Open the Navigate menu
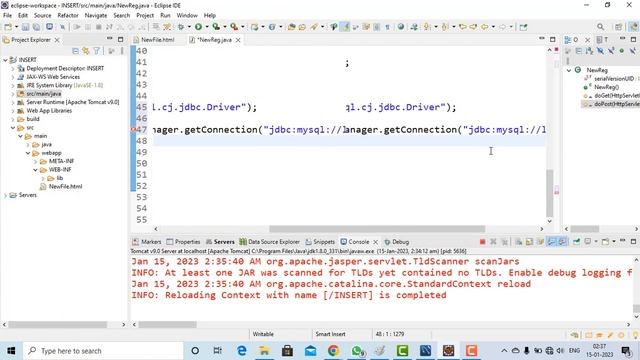The width and height of the screenshot is (640, 360). (96, 15)
